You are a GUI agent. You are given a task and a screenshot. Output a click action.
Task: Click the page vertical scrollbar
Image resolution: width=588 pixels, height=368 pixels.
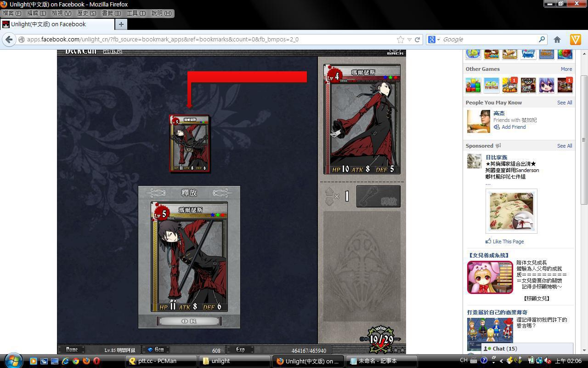click(584, 140)
